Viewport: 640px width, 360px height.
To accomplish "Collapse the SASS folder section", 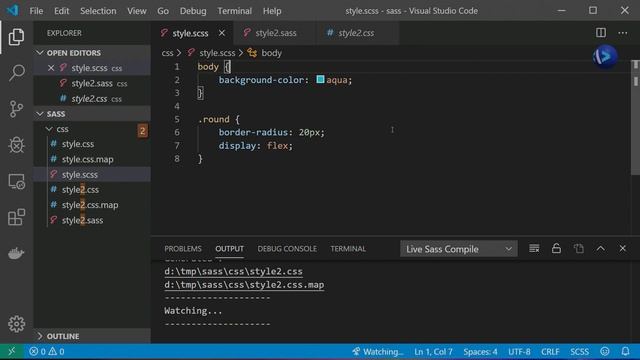I will tap(40, 113).
